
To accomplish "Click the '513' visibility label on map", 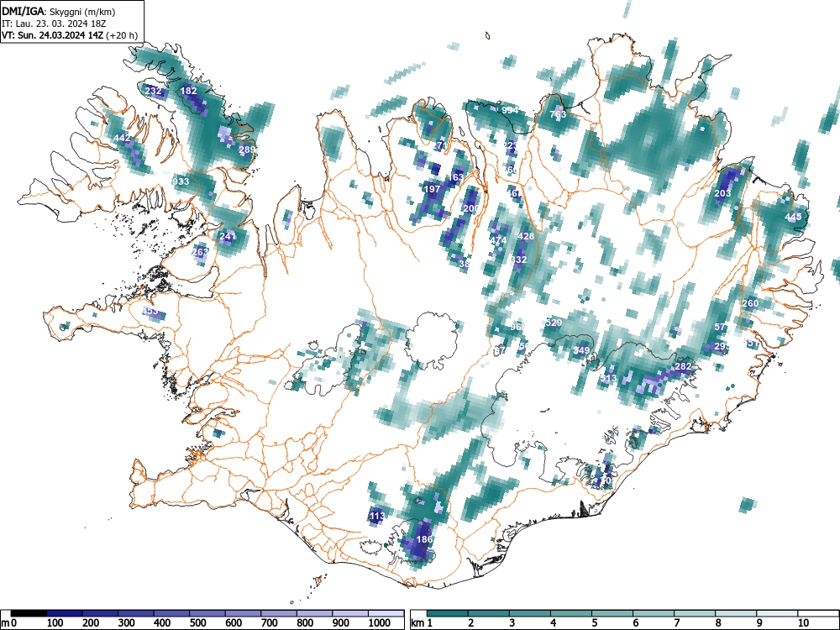I will 608,378.
